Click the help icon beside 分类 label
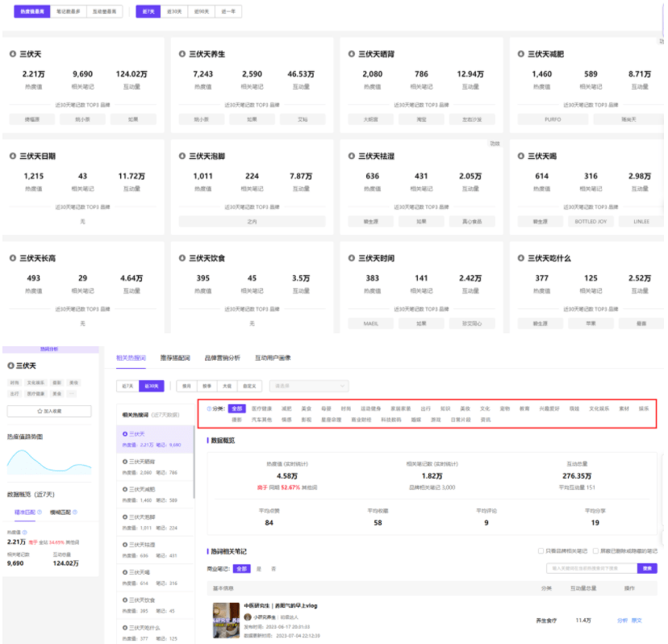 209,408
